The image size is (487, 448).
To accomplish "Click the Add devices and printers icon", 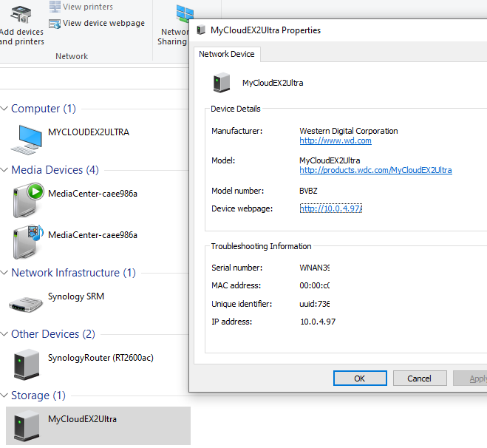I will pyautogui.click(x=21, y=14).
